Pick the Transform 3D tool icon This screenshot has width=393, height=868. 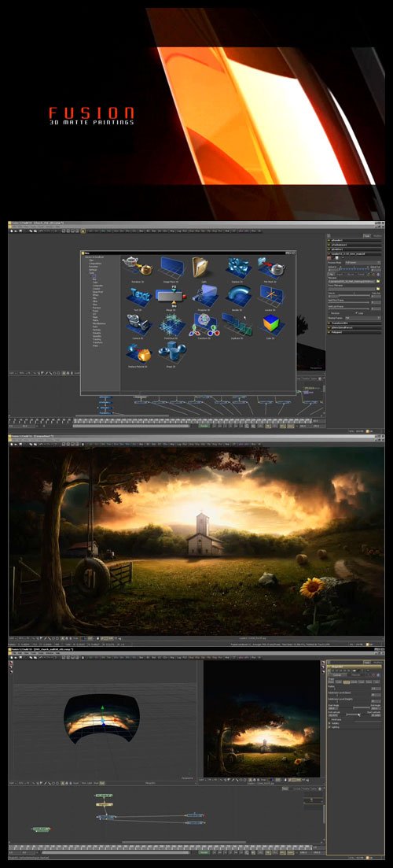[204, 325]
